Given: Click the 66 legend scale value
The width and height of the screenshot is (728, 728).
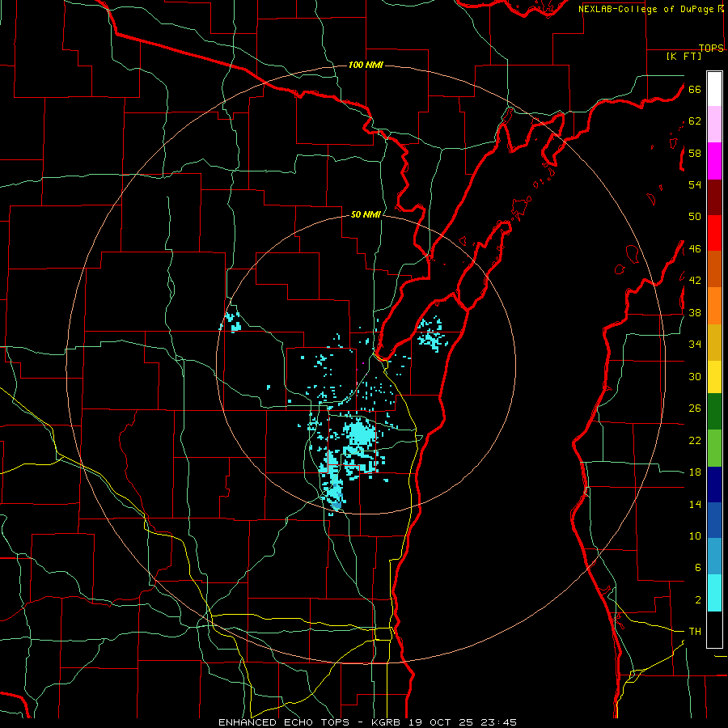Looking at the screenshot, I should (x=695, y=90).
